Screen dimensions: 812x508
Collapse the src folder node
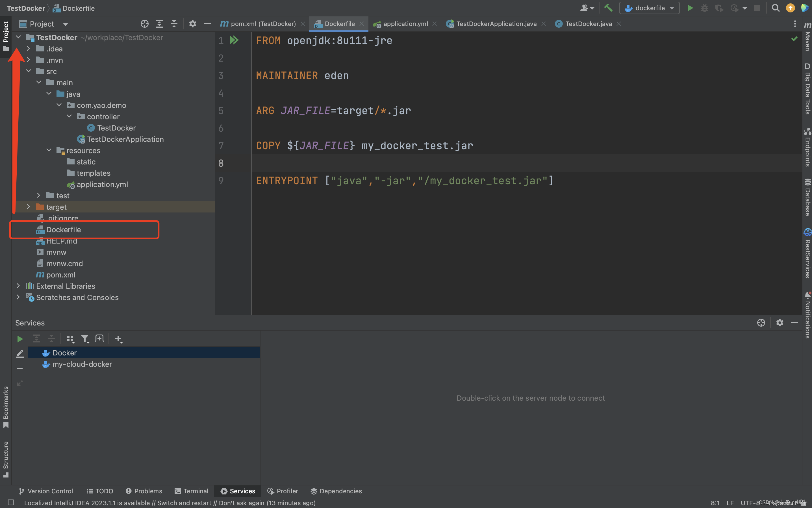[28, 71]
